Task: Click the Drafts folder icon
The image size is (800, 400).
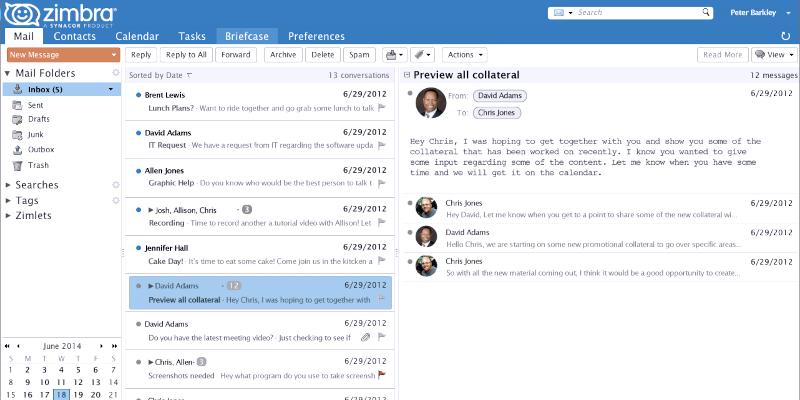Action: click(x=18, y=120)
